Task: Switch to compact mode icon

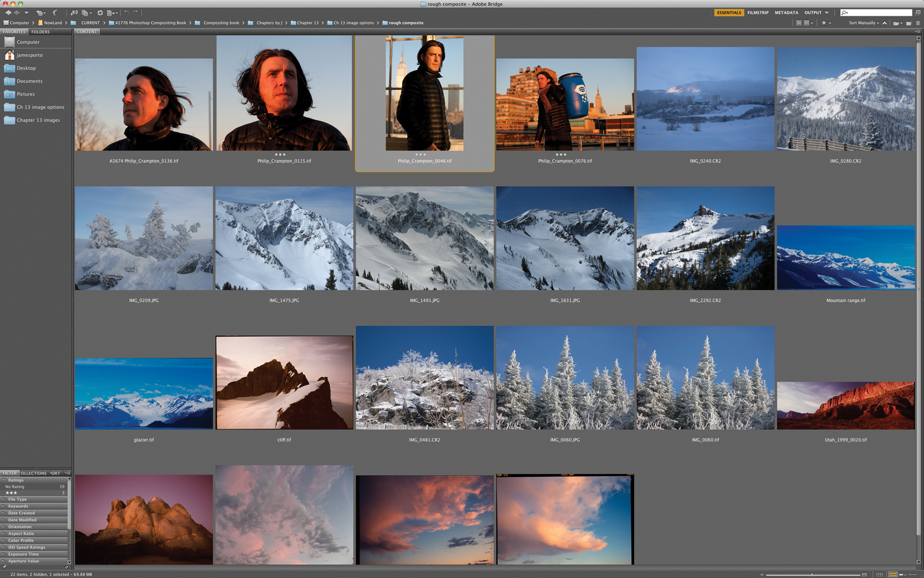Action: pyautogui.click(x=918, y=13)
